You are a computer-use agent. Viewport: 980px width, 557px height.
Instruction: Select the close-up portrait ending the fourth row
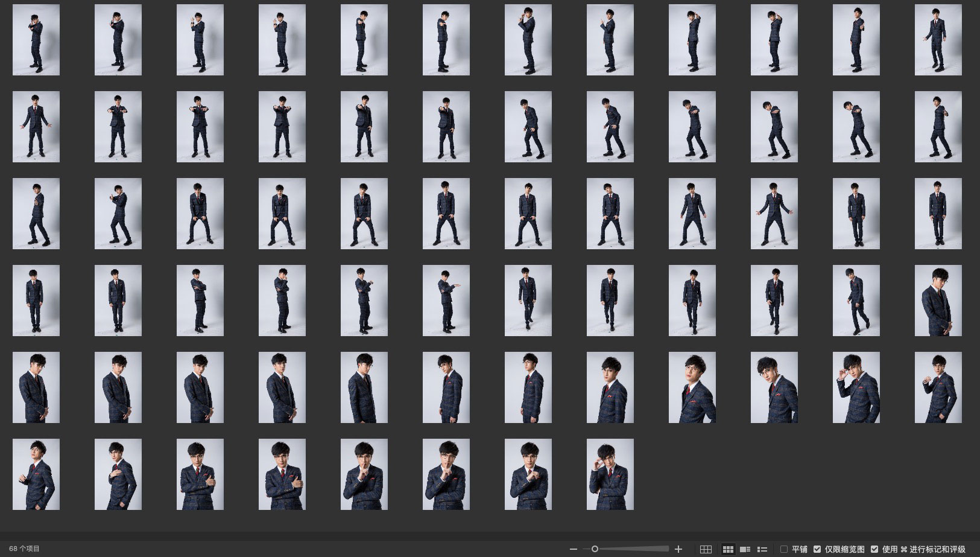tap(938, 301)
